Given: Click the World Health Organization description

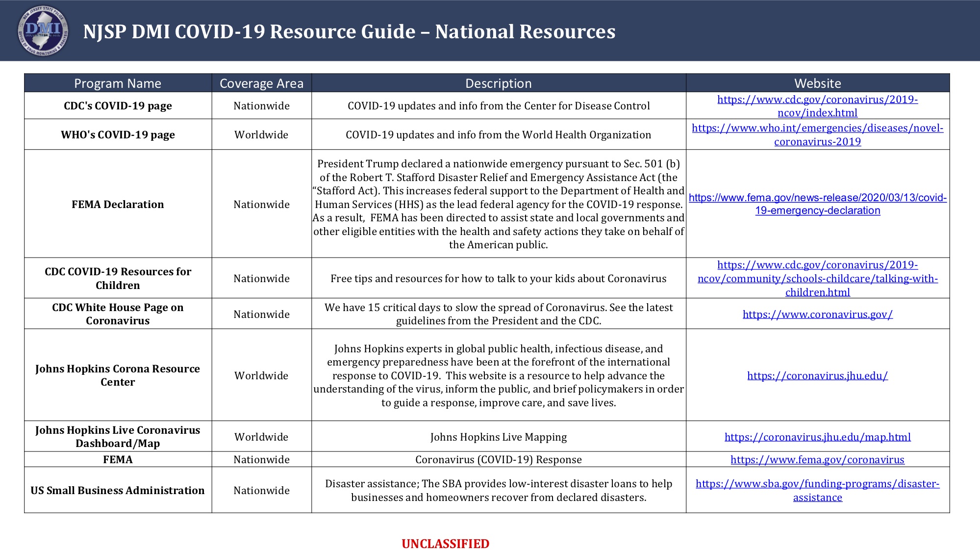Looking at the screenshot, I should 499,135.
